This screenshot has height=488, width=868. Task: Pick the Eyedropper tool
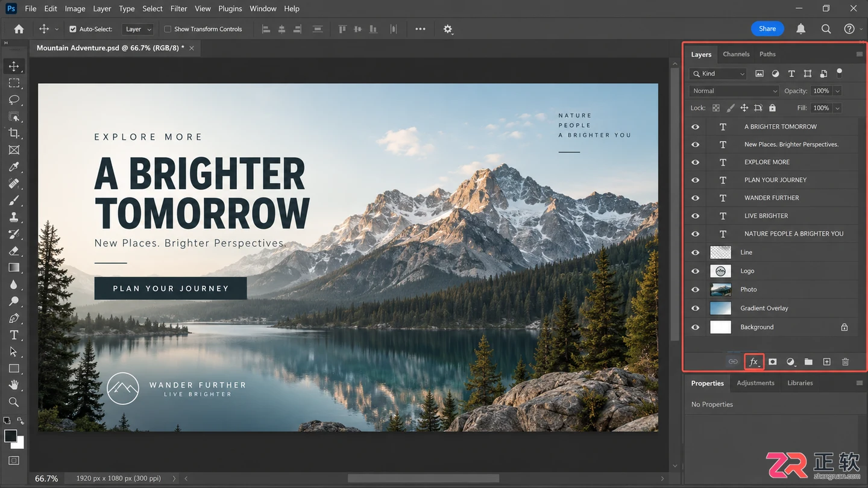point(14,167)
